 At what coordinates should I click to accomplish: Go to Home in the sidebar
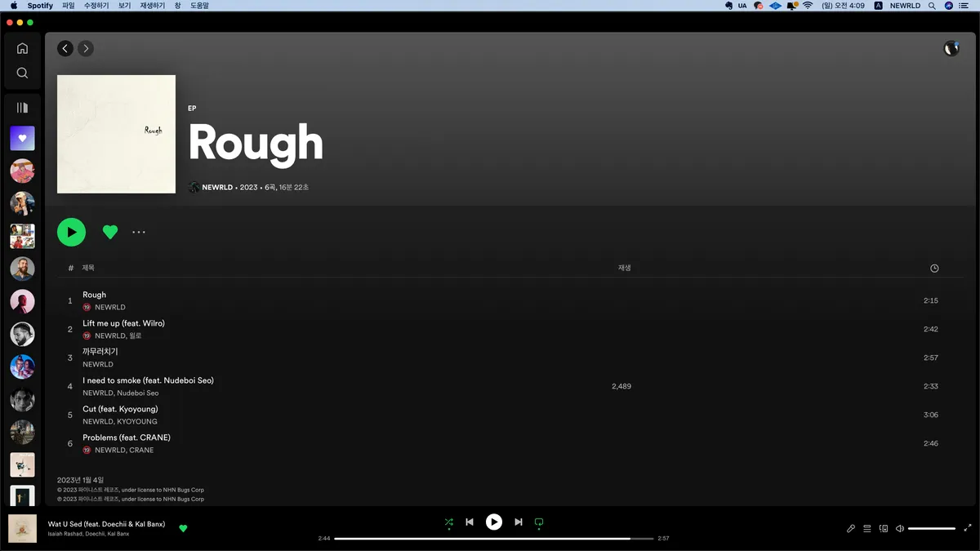coord(22,48)
